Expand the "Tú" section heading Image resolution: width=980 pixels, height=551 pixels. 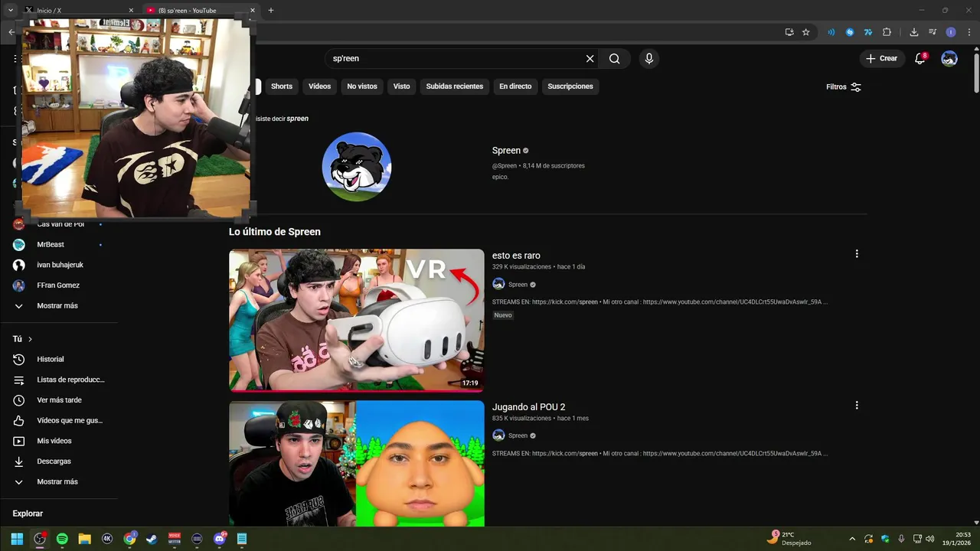(22, 339)
